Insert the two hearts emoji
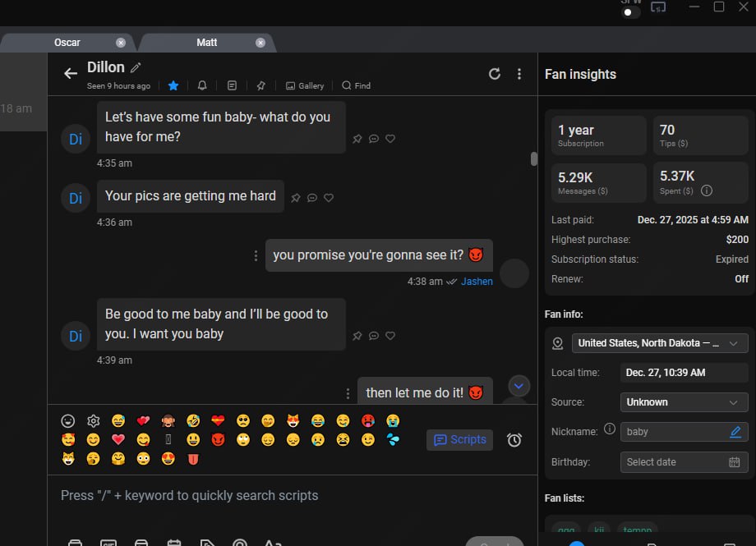Image resolution: width=756 pixels, height=546 pixels. 143,420
